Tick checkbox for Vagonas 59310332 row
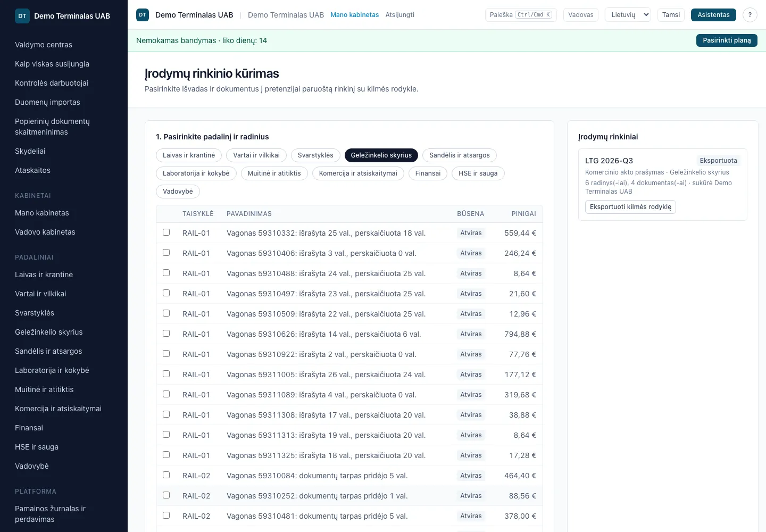Image resolution: width=766 pixels, height=532 pixels. 166,232
